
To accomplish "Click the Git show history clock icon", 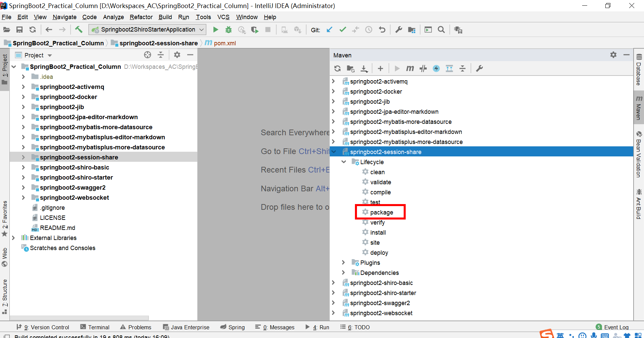I will 369,30.
